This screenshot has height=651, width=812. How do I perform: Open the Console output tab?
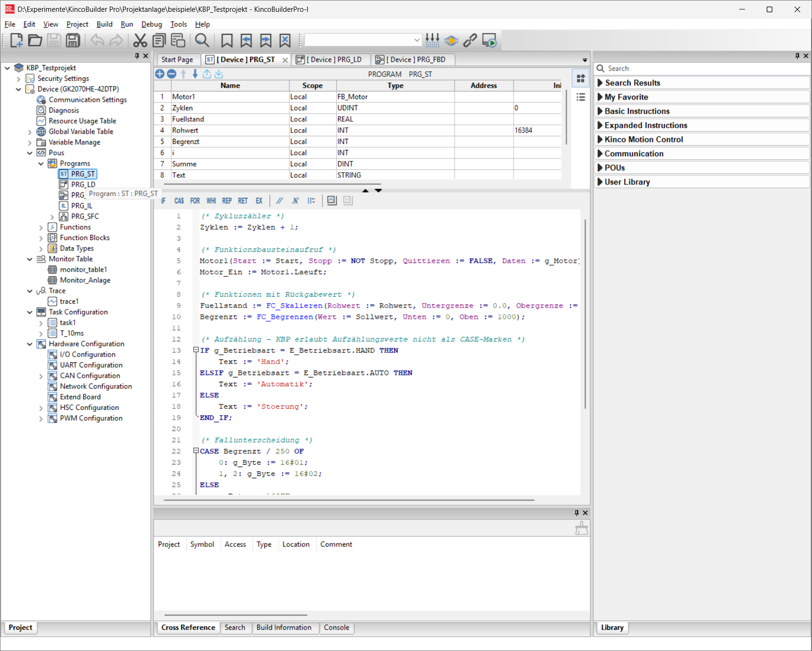(x=337, y=628)
